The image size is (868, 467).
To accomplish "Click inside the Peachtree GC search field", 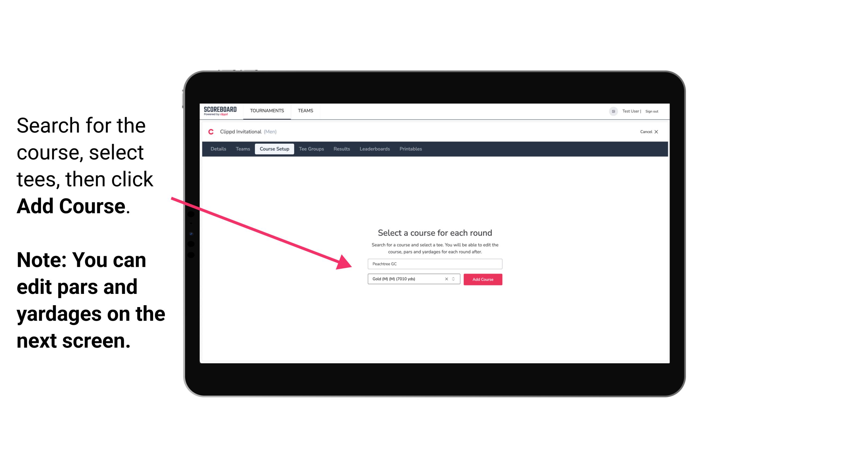I will click(x=434, y=264).
